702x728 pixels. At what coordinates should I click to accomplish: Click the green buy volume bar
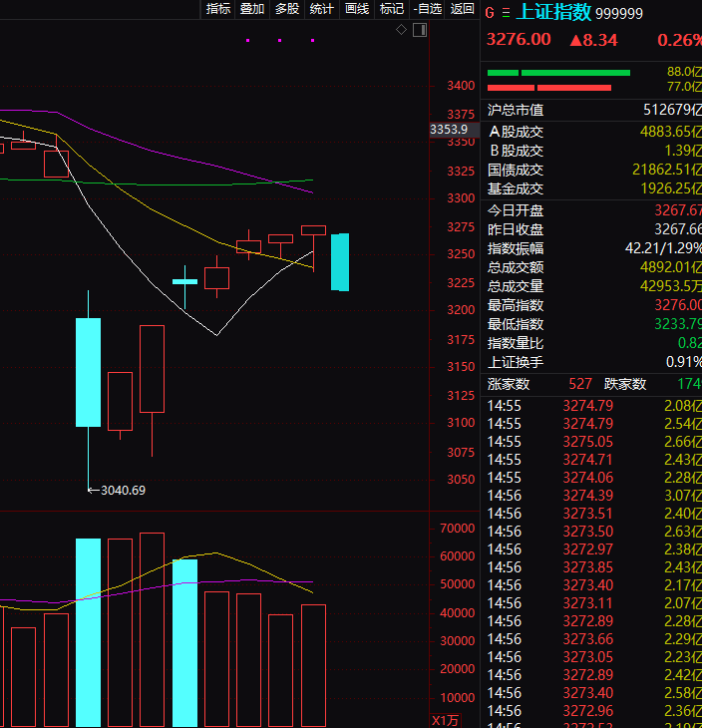click(558, 73)
